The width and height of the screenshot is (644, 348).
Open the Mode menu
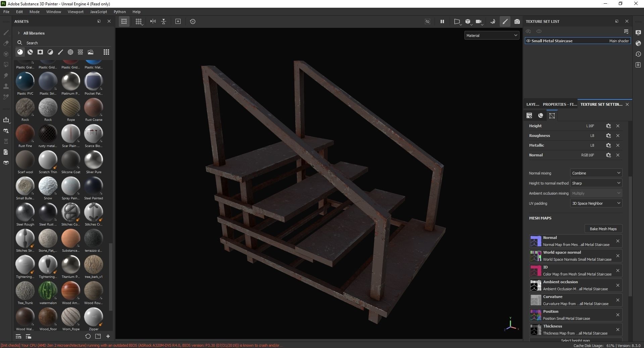pos(35,11)
